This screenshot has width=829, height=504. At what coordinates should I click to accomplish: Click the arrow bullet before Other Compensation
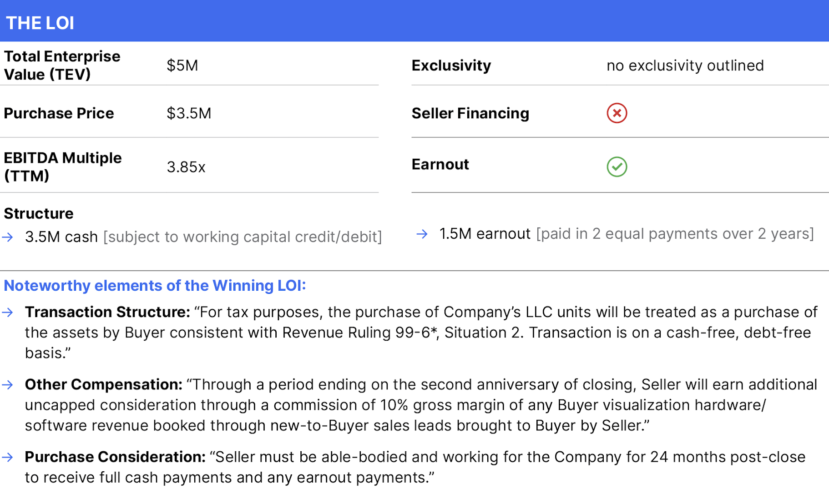pyautogui.click(x=8, y=385)
